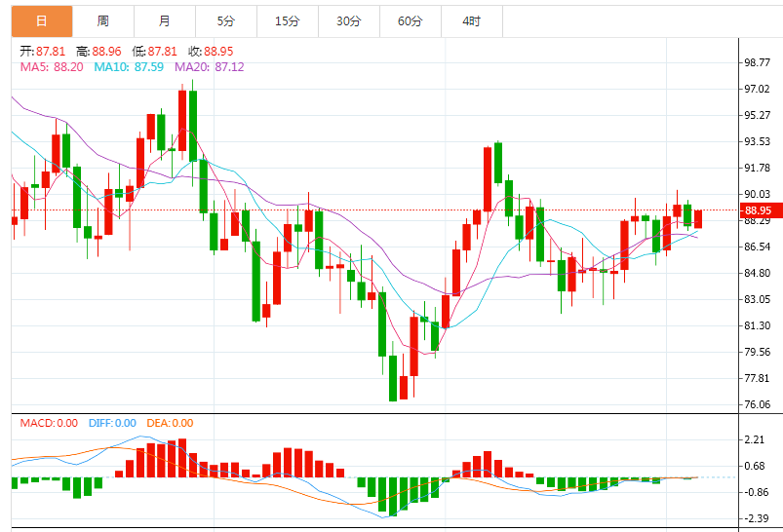Click the 低:87.81 low price
Screen dimensions: 783x532
coord(155,52)
